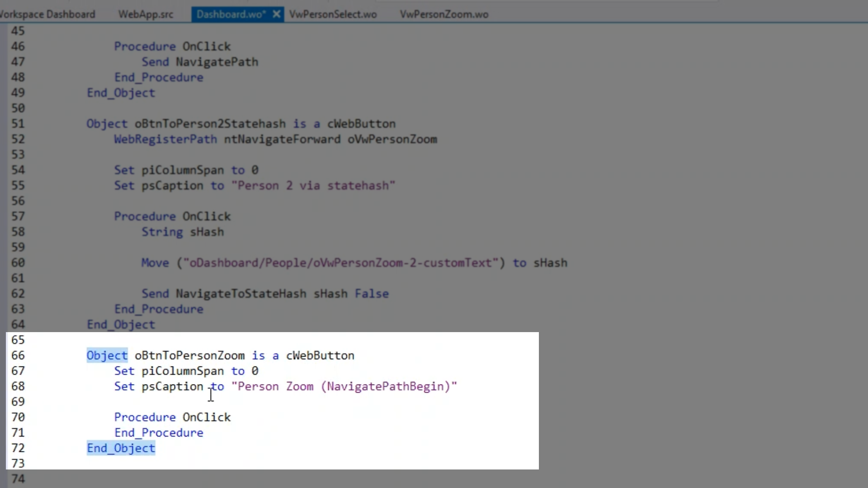Click line number 51 in gutter
Image resolution: width=868 pixels, height=488 pixels.
coord(18,124)
